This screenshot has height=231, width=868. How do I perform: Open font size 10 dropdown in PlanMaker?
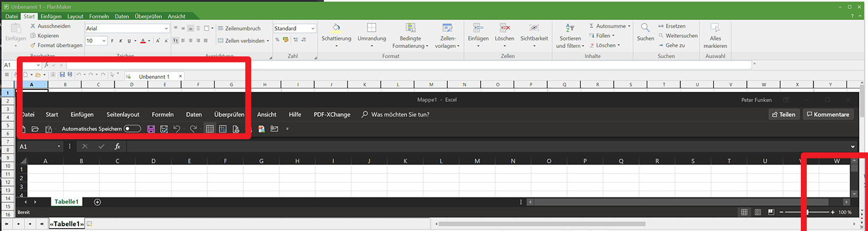pos(104,41)
